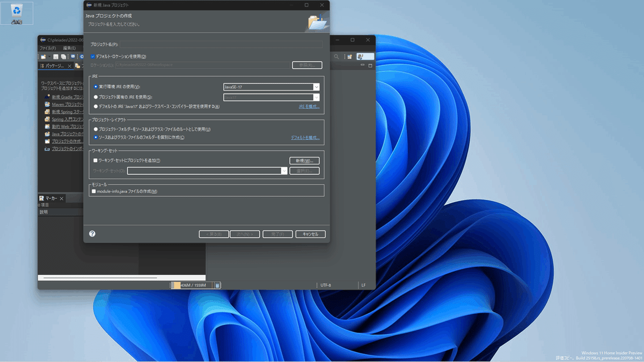Select デフォルトの JRE 'Java17' radio button

[x=96, y=106]
